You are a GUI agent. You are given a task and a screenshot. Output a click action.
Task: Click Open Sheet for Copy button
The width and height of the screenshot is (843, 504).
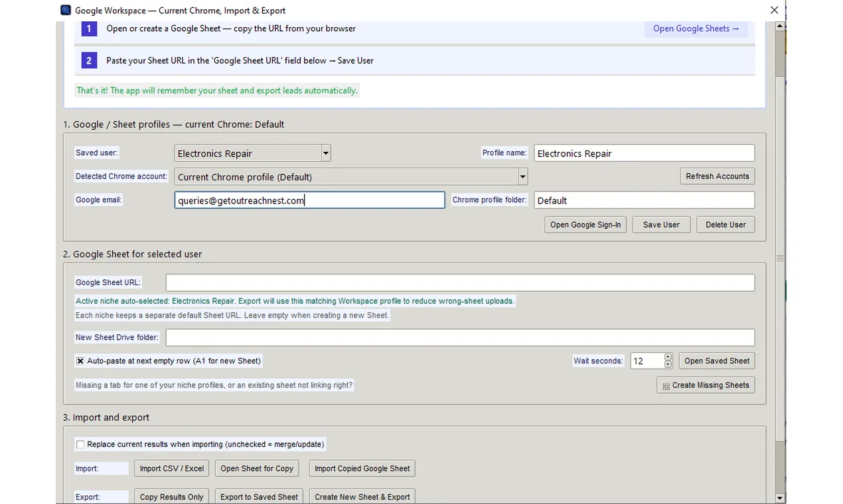(257, 468)
